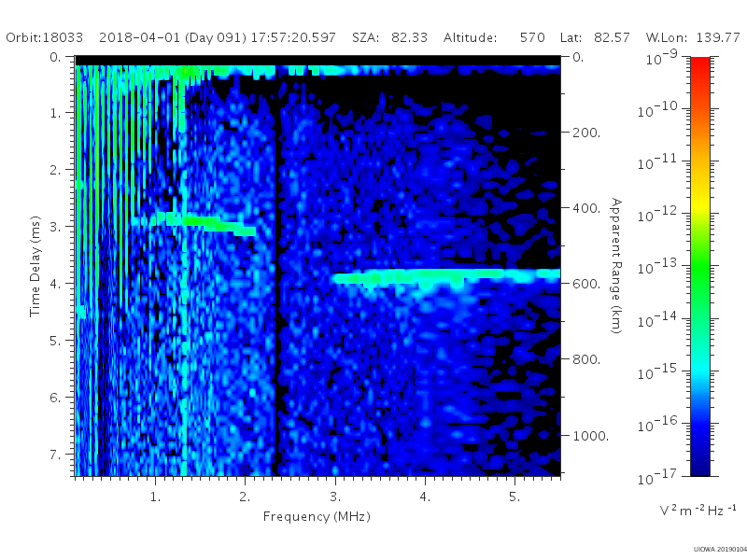Click the 4. time delay tick label
This screenshot has height=560, width=747.
coord(55,284)
